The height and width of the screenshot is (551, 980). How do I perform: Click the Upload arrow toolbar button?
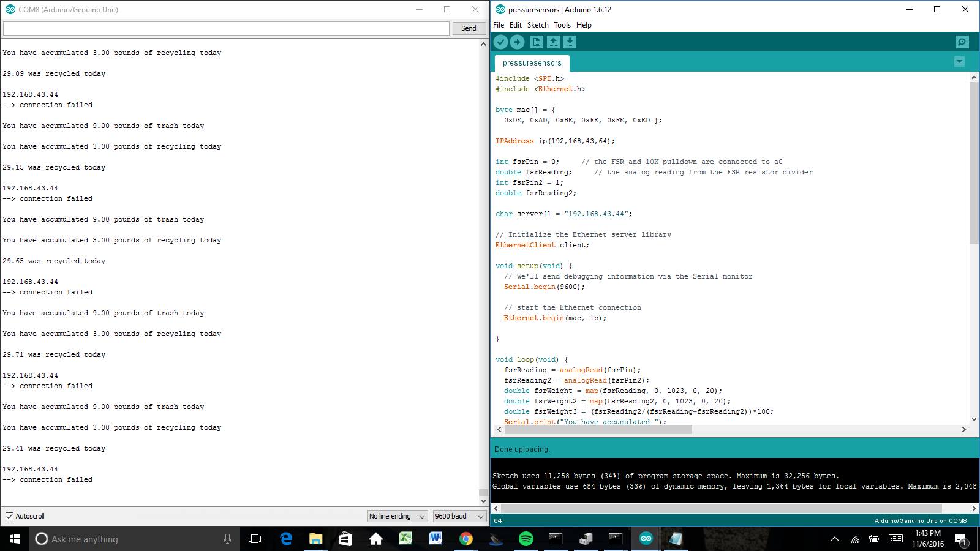[x=518, y=42]
